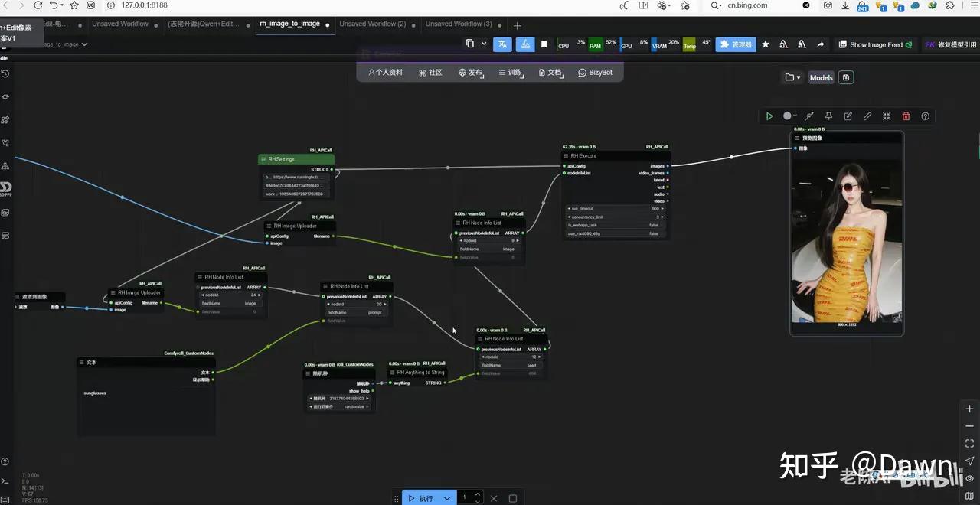The height and width of the screenshot is (505, 980).
Task: Click the star favorites icon beside 管理器
Action: click(x=765, y=44)
